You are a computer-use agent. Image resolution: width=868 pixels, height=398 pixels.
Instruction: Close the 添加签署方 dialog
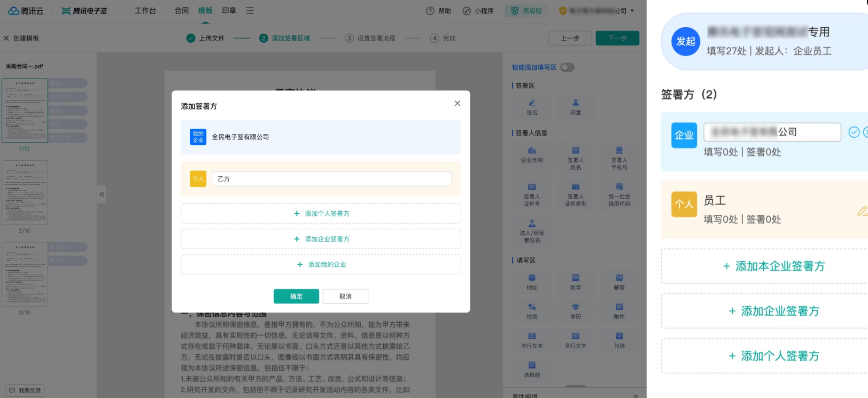(x=457, y=103)
